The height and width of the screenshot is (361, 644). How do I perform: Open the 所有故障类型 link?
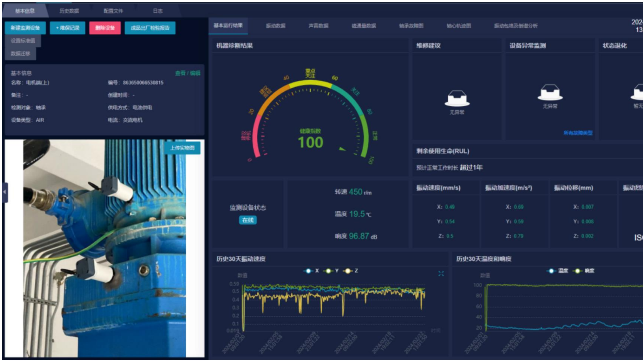pos(578,133)
